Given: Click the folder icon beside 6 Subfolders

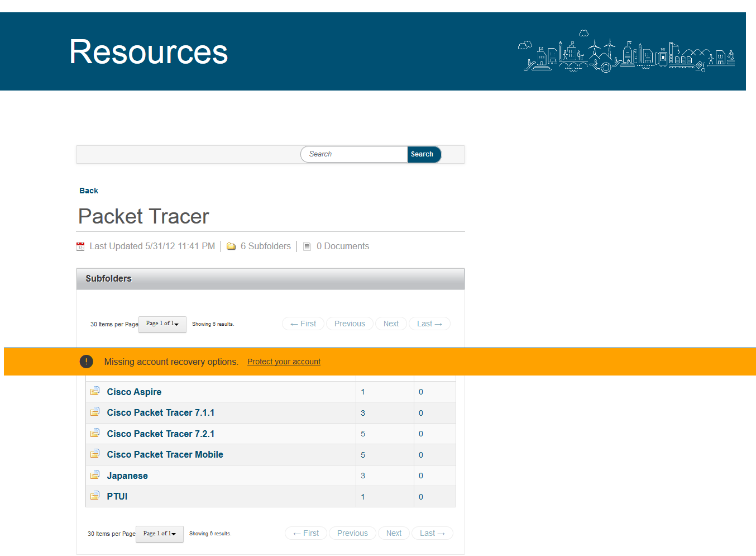Looking at the screenshot, I should [231, 246].
